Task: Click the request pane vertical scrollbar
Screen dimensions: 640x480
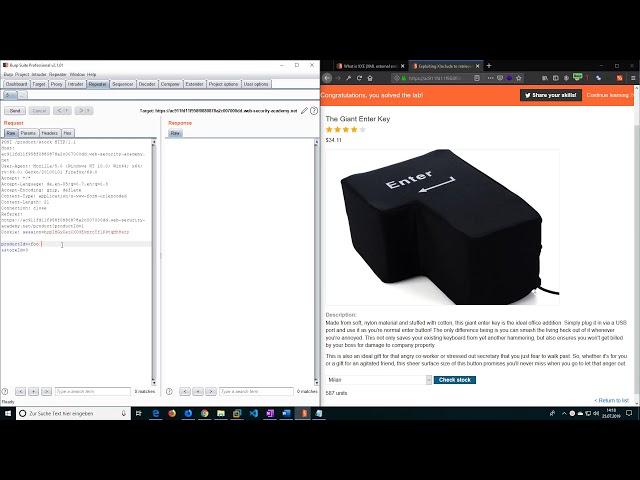Action: (153, 261)
